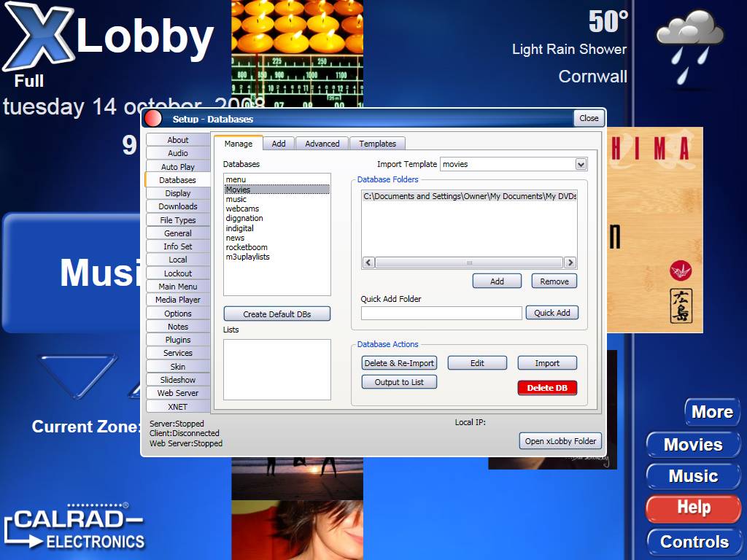Screen dimensions: 747x560
Task: Open General settings
Action: coord(178,233)
